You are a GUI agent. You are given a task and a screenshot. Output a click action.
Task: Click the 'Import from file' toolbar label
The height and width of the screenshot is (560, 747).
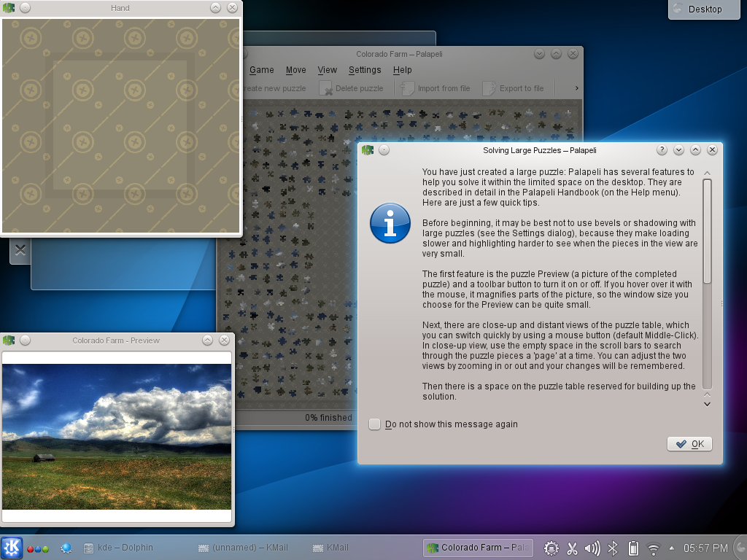[x=444, y=88]
